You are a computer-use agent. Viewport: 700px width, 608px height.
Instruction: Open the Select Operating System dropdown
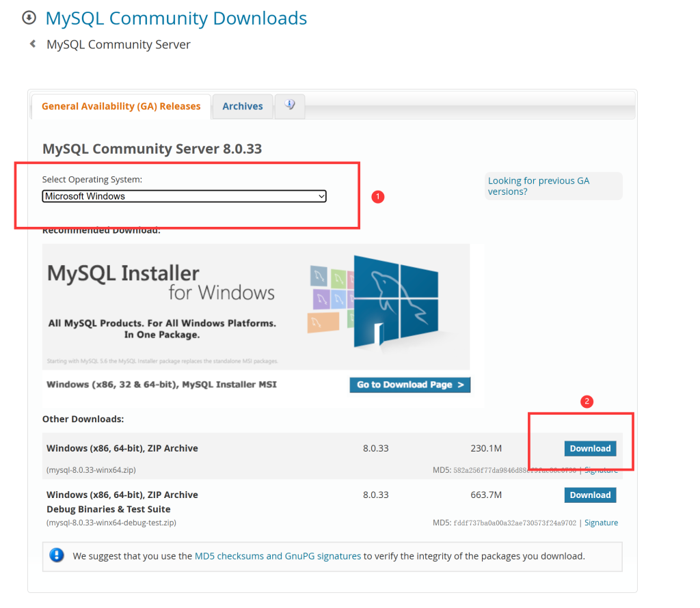(185, 196)
